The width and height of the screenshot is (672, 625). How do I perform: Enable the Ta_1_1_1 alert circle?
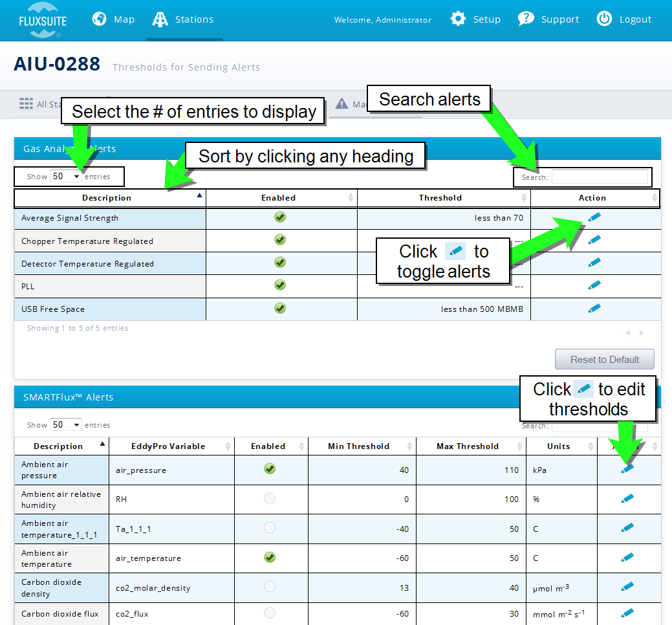[270, 527]
